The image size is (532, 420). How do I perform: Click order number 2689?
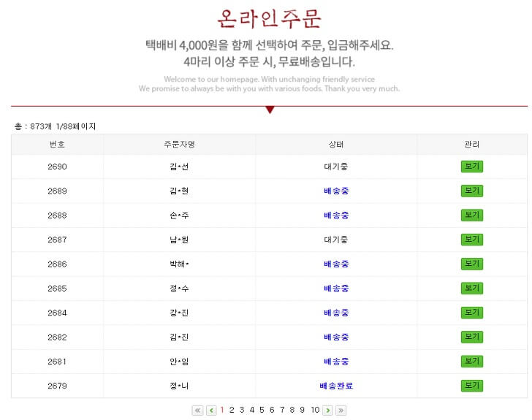(x=57, y=191)
